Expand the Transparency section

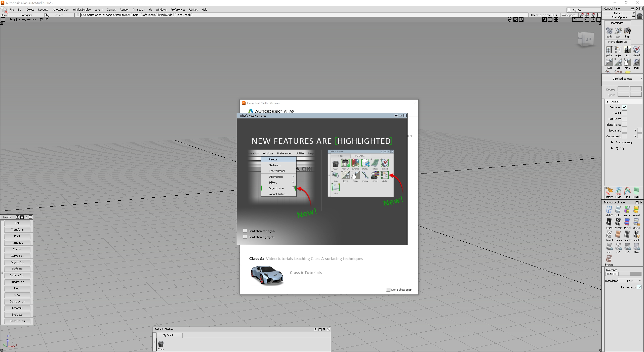612,142
